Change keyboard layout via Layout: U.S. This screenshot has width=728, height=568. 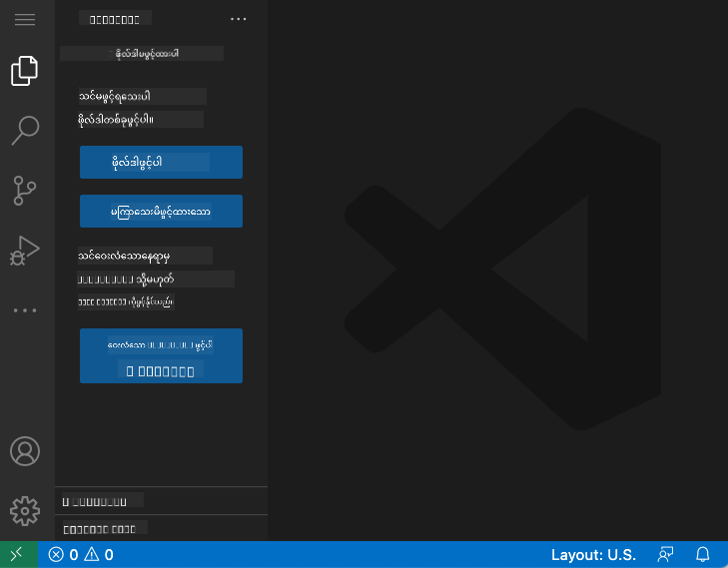pyautogui.click(x=593, y=554)
